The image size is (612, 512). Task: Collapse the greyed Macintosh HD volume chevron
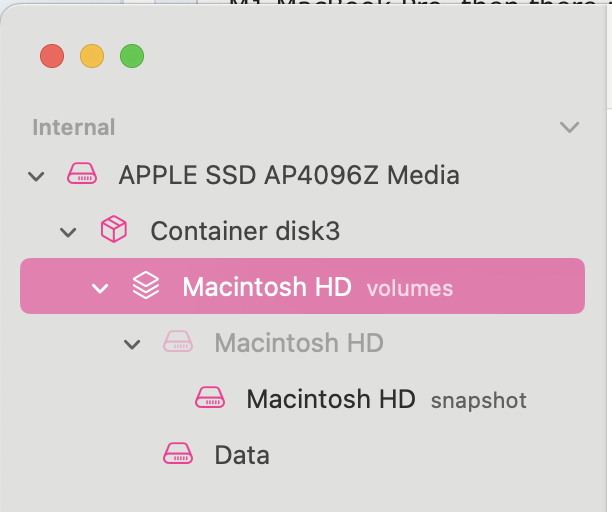point(132,344)
